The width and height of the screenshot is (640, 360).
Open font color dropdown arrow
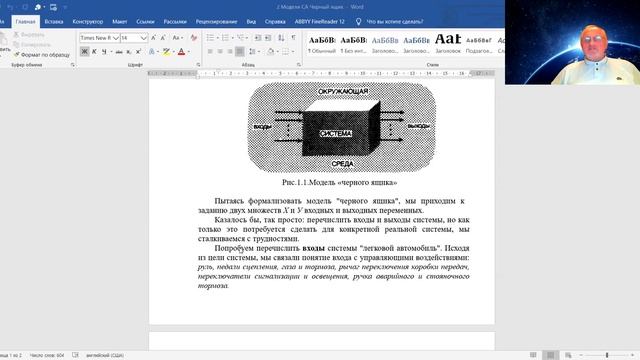[x=189, y=52]
